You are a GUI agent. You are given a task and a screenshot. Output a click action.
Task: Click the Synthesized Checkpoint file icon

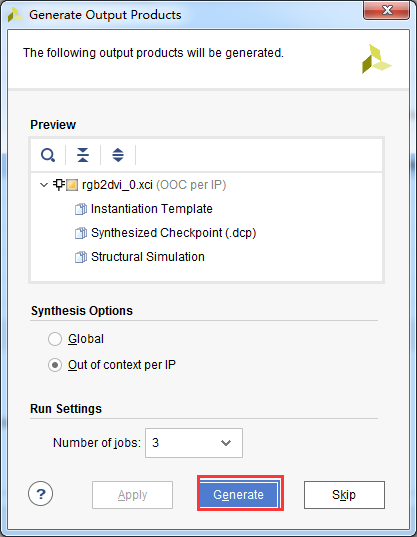tap(81, 233)
